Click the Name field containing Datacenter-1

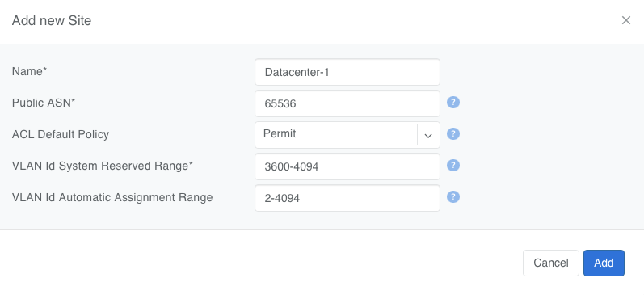pyautogui.click(x=347, y=72)
